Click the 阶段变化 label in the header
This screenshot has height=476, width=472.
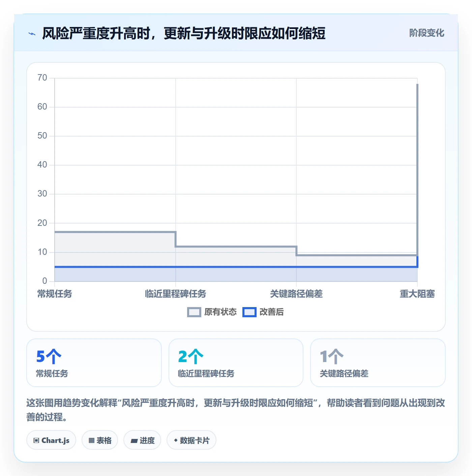426,33
